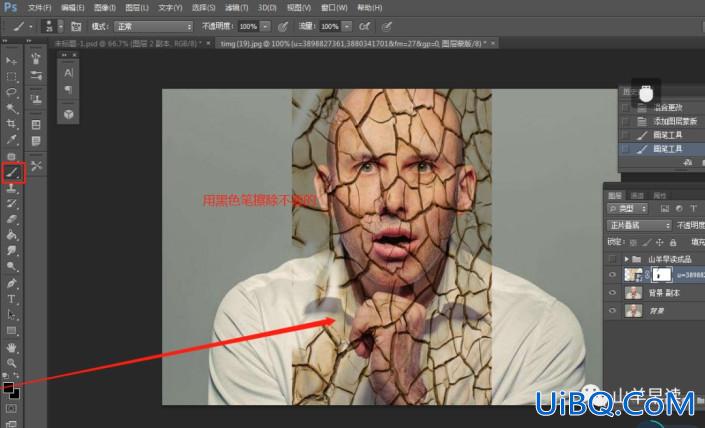Screen dimensions: 705x428
Task: Open the 窗口(W) menu
Action: tap(335, 8)
